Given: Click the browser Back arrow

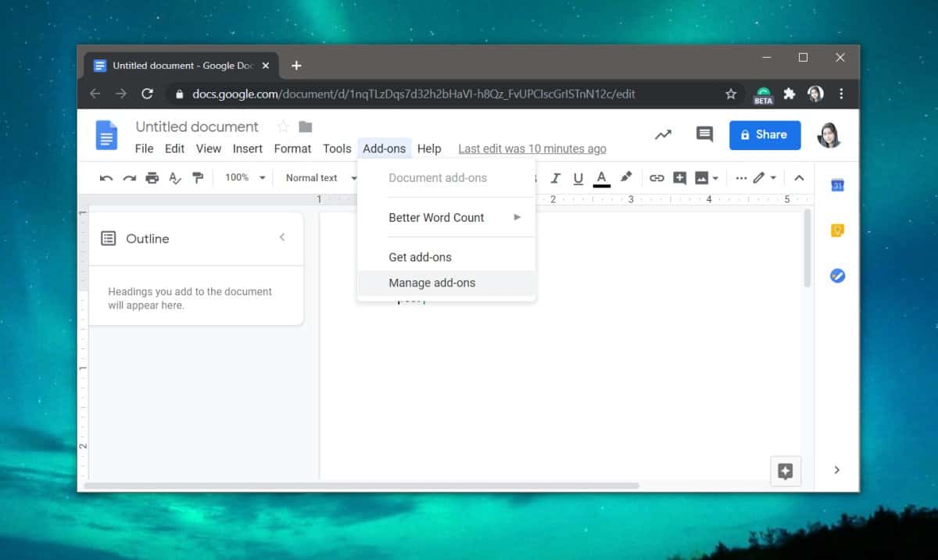Looking at the screenshot, I should tap(95, 94).
